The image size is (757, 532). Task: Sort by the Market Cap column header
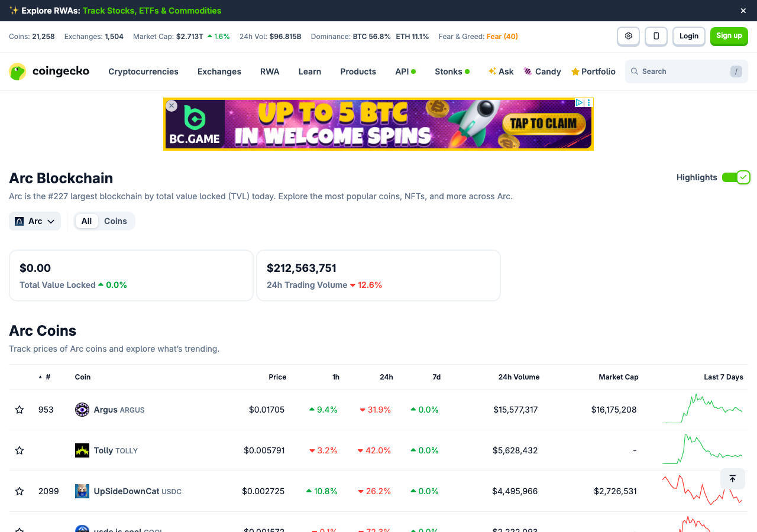click(619, 377)
